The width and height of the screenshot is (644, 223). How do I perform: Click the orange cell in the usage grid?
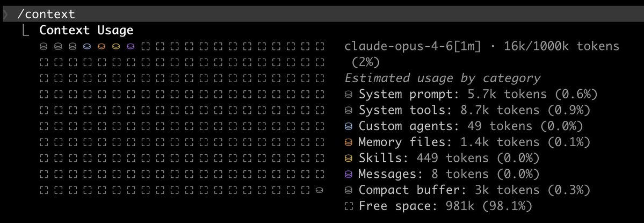[102, 47]
